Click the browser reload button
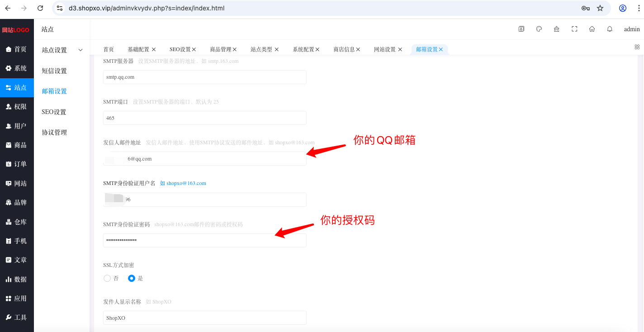644x332 pixels. [x=40, y=8]
